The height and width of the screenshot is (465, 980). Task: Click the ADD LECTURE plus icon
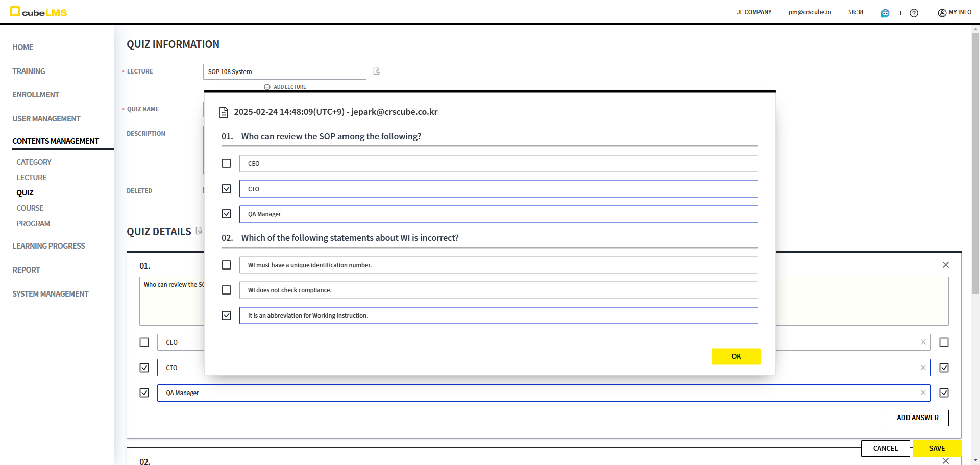[267, 87]
